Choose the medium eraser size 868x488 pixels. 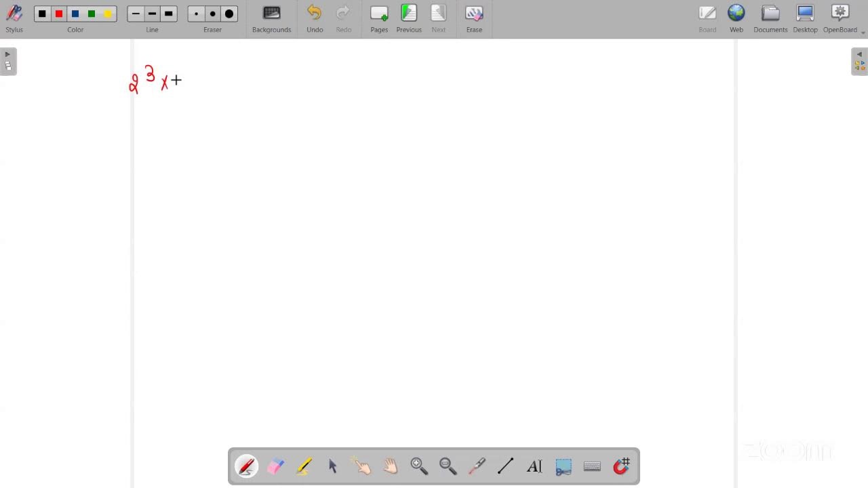click(212, 14)
